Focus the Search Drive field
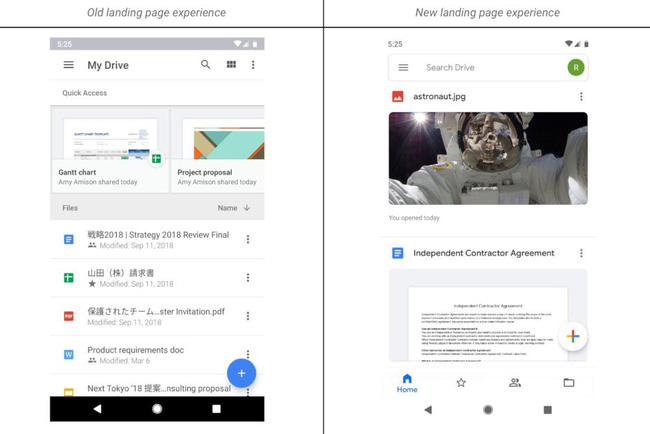 tap(488, 67)
